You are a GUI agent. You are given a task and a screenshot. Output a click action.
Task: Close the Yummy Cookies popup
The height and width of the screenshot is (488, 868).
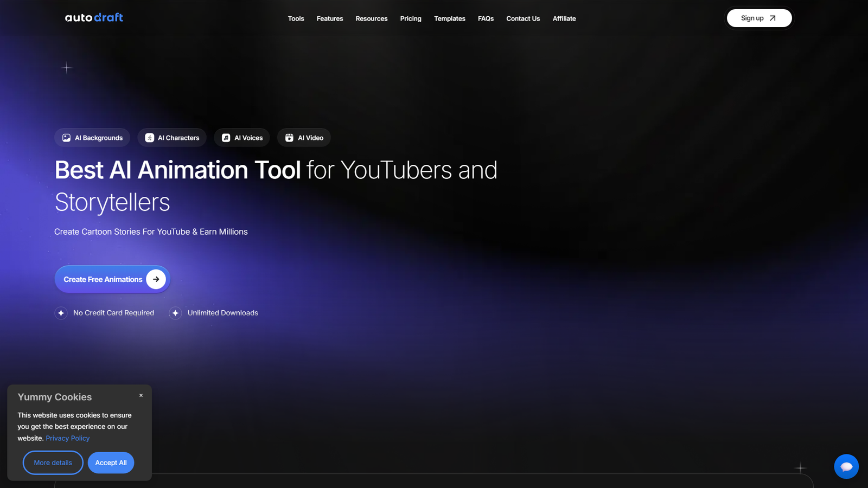coord(141,395)
